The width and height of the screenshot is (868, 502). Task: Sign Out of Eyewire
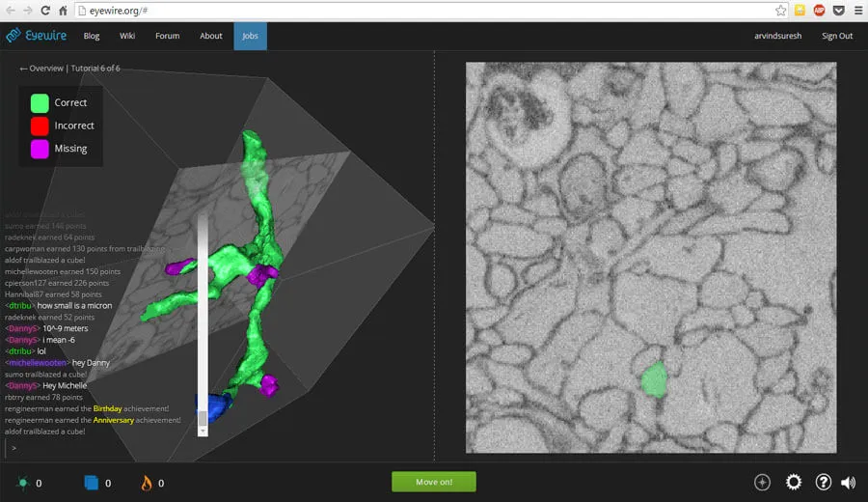pos(837,36)
